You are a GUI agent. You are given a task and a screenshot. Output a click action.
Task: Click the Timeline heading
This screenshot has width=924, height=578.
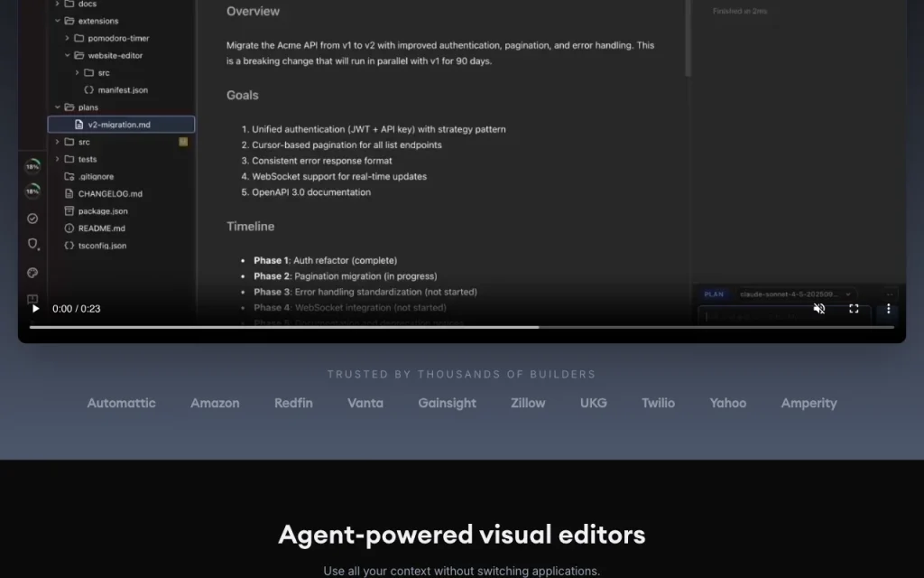[251, 227]
